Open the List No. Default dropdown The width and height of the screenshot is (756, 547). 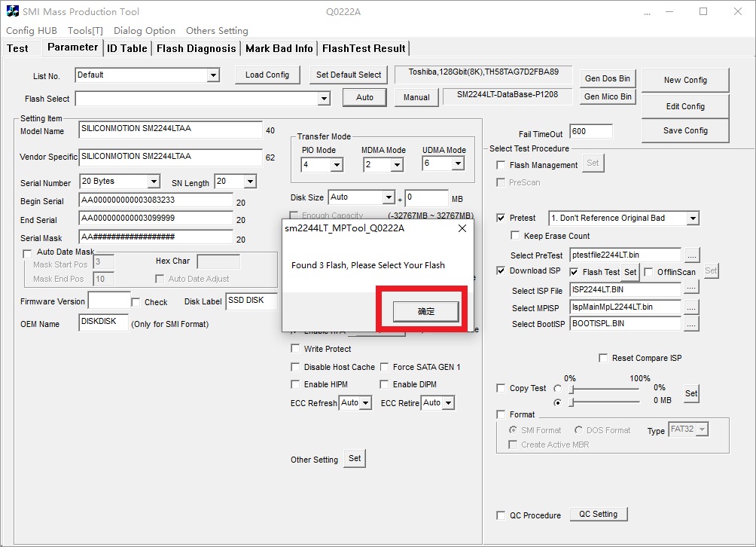(213, 75)
